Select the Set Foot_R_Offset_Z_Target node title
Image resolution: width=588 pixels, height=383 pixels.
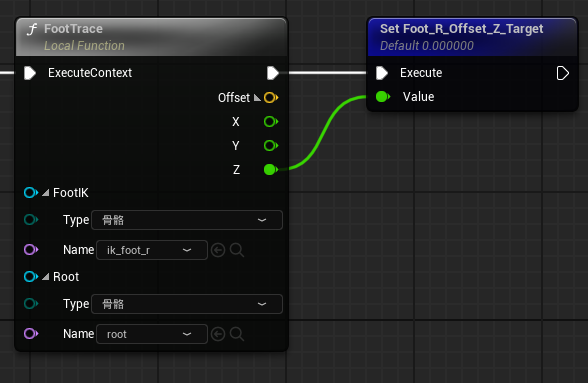[x=462, y=29]
